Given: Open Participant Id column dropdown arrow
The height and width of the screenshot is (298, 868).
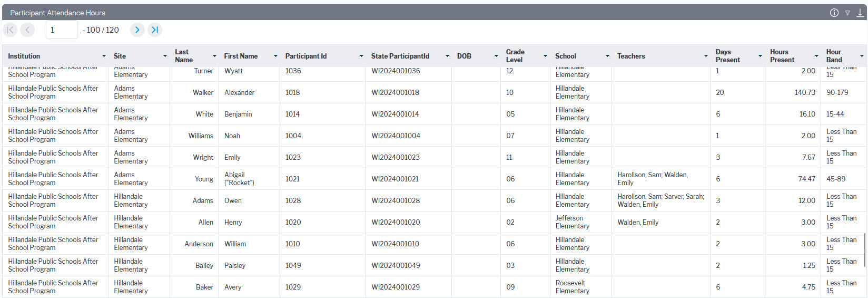Looking at the screenshot, I should [x=361, y=56].
